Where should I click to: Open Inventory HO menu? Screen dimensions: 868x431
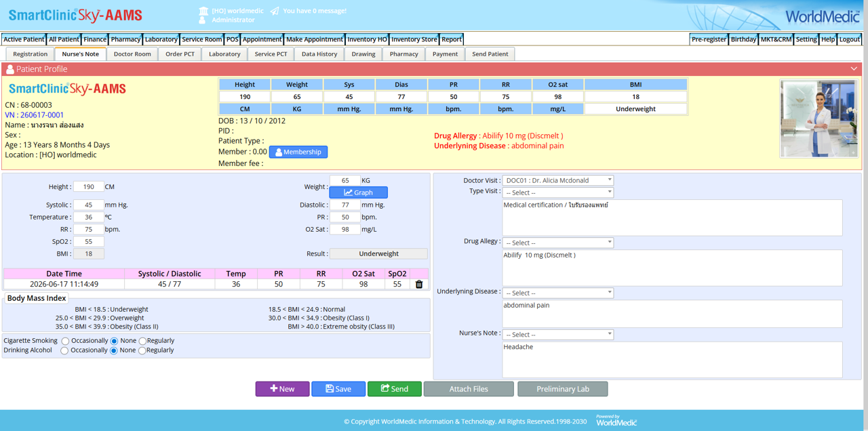[368, 39]
